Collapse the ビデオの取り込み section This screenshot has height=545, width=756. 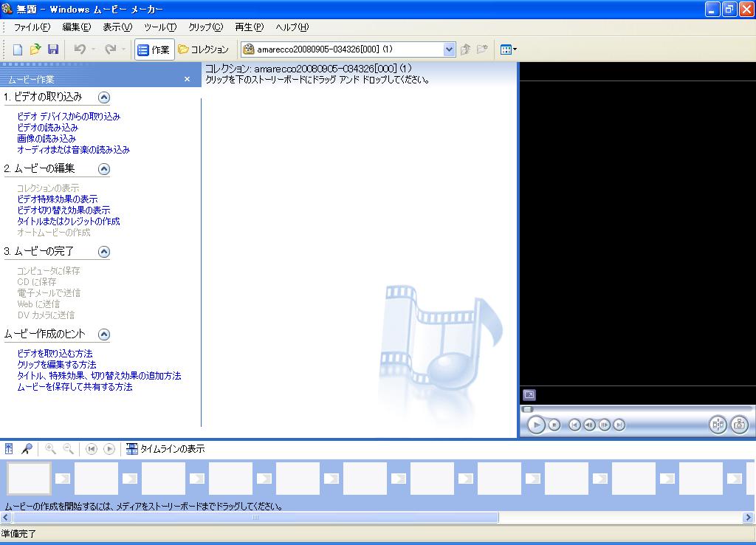click(103, 97)
